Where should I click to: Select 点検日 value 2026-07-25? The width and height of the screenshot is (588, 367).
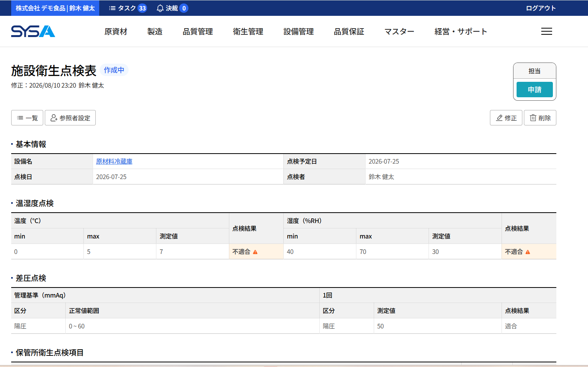pos(111,177)
